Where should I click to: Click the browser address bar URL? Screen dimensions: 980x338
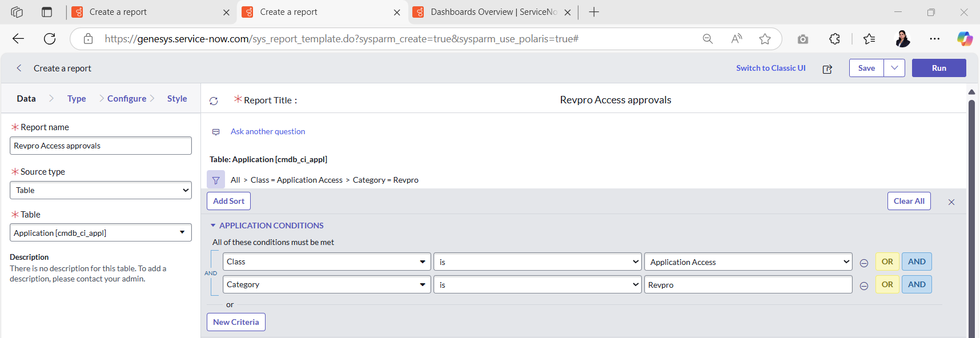[x=342, y=39]
